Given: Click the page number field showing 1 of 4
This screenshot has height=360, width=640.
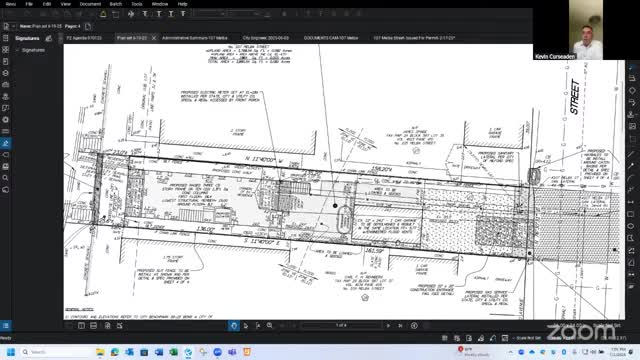Looking at the screenshot, I should pos(341,325).
